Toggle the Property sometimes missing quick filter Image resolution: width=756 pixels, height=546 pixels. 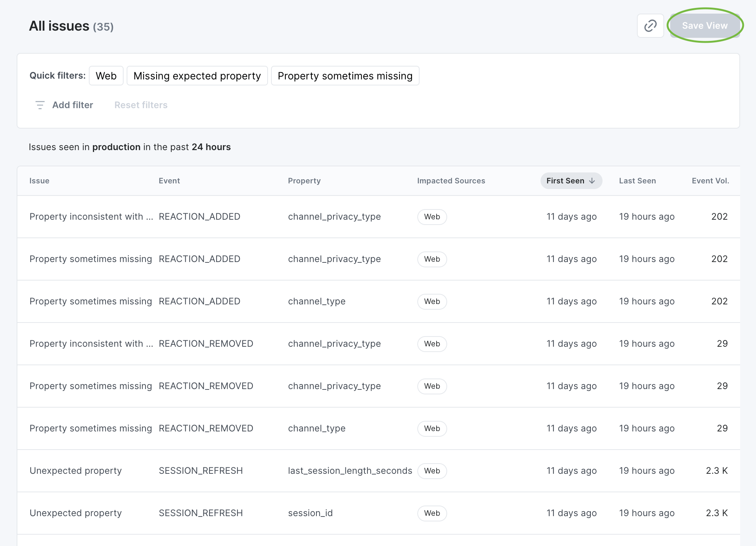(x=345, y=76)
